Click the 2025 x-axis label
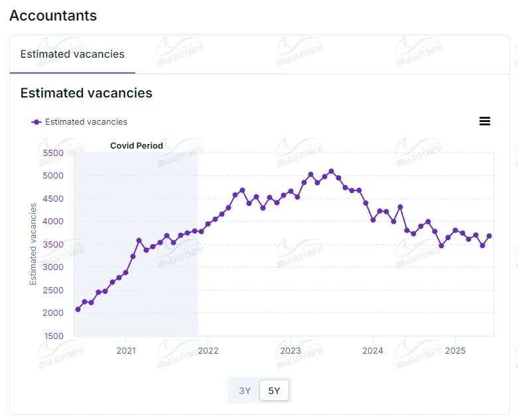The height and width of the screenshot is (420, 518). pos(455,350)
